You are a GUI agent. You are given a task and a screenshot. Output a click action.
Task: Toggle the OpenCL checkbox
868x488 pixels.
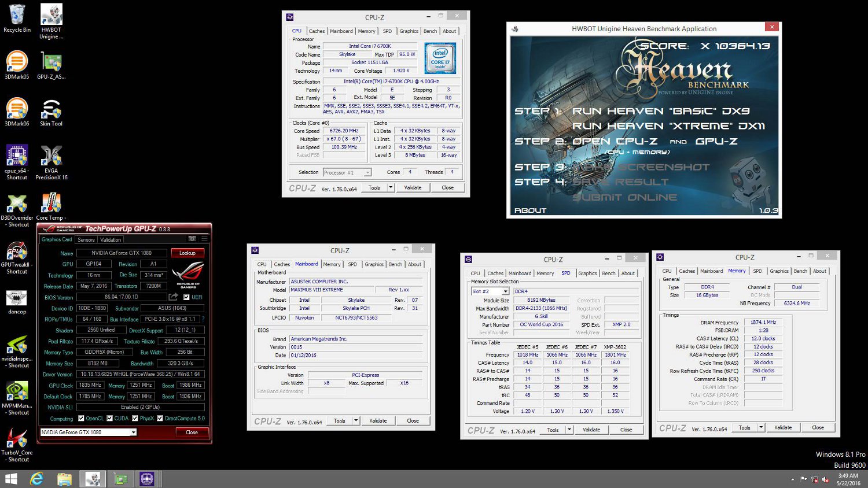point(81,418)
